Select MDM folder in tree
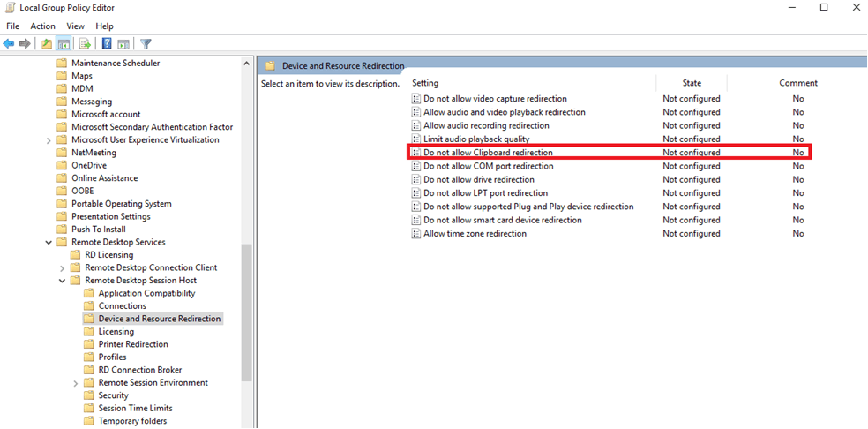This screenshot has height=429, width=868. pos(83,88)
